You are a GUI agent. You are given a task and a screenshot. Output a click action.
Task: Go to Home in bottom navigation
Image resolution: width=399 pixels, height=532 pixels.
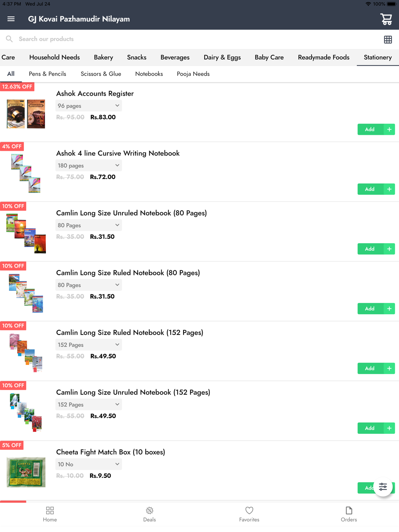[x=50, y=514]
